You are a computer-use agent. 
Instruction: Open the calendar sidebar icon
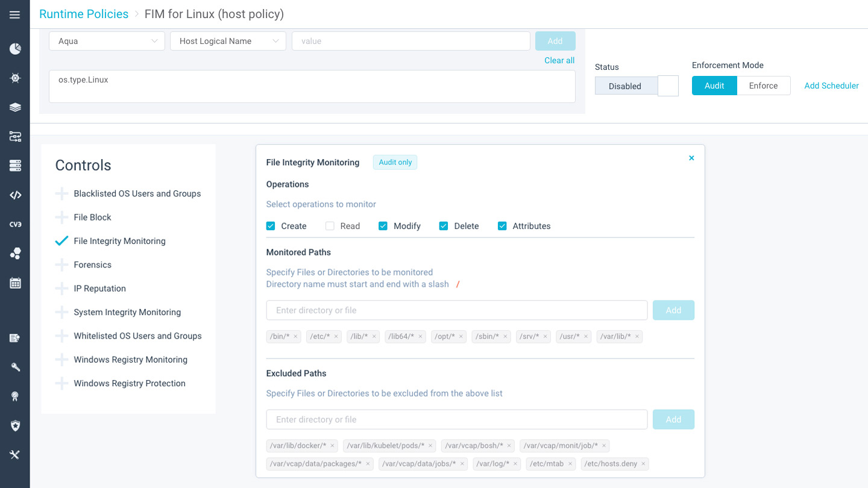[x=15, y=283]
